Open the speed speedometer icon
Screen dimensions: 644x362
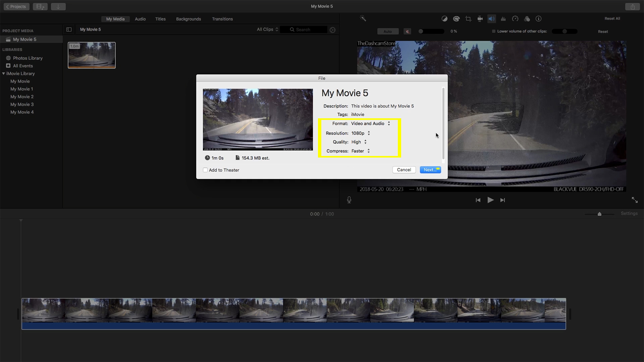(x=515, y=19)
